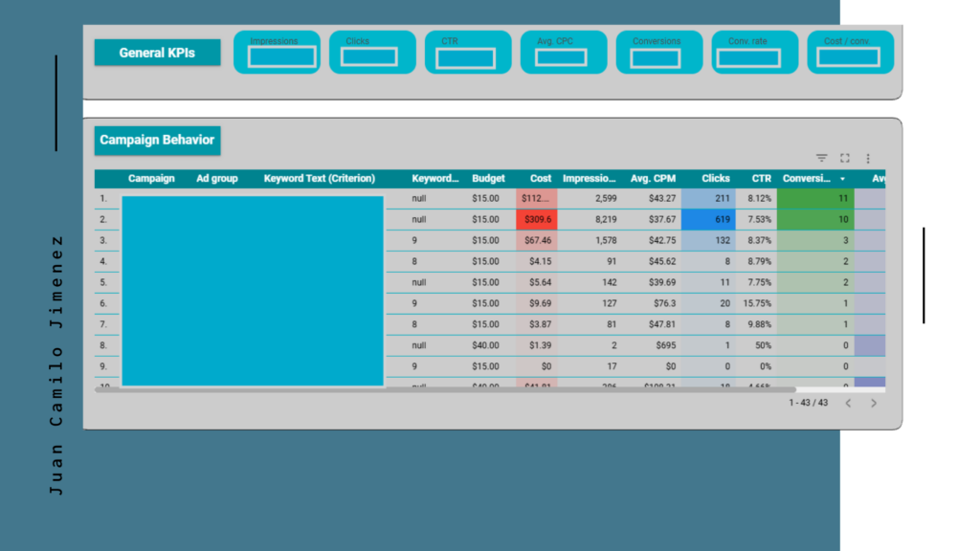
Task: Select the Conv. rate KPI scorecard
Action: [x=755, y=53]
